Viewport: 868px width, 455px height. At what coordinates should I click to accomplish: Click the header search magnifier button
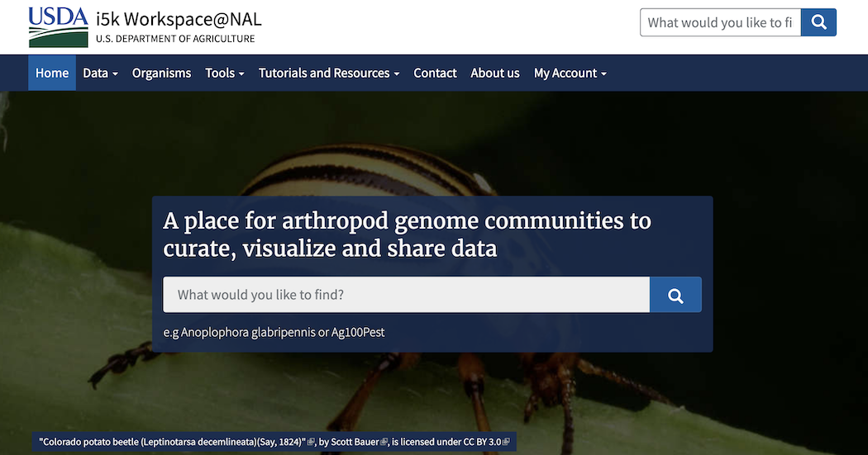[818, 22]
